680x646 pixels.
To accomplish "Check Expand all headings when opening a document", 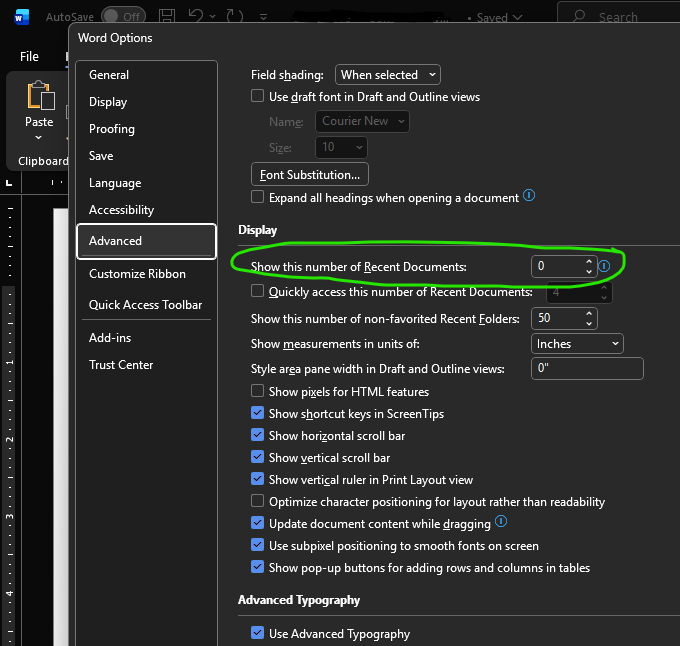I will click(x=257, y=197).
